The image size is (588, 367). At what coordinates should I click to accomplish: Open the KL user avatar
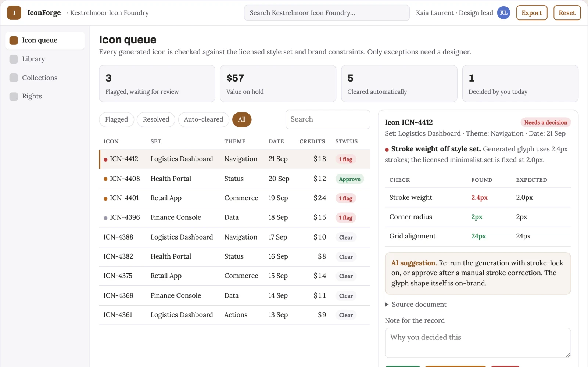pyautogui.click(x=503, y=13)
